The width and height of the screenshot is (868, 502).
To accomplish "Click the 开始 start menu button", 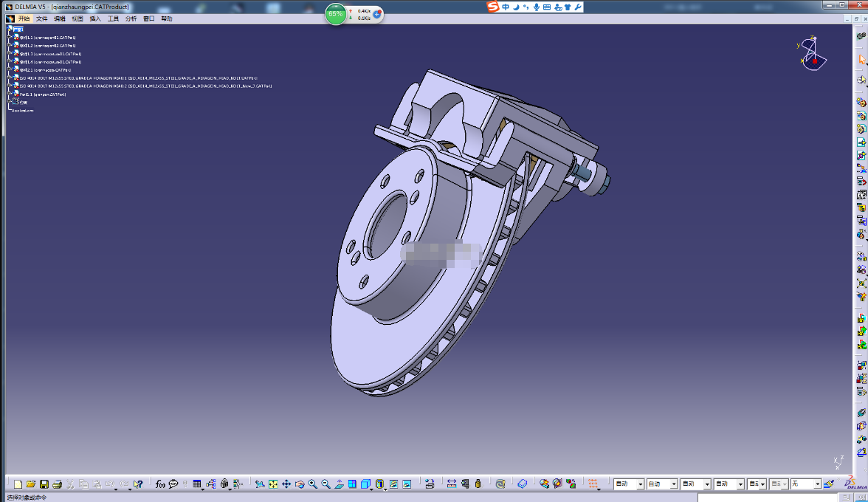I will 24,18.
